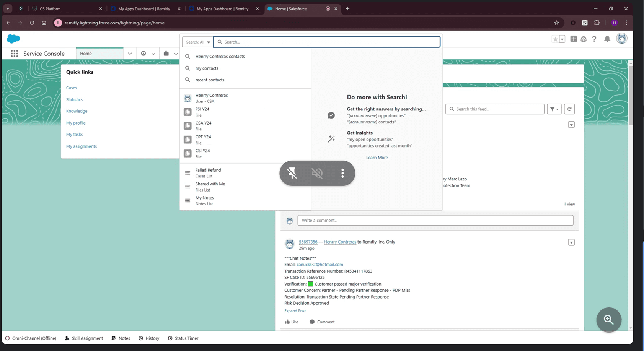Open Skill Assignment utility item
Screen dimensions: 644x351
[x=84, y=338]
